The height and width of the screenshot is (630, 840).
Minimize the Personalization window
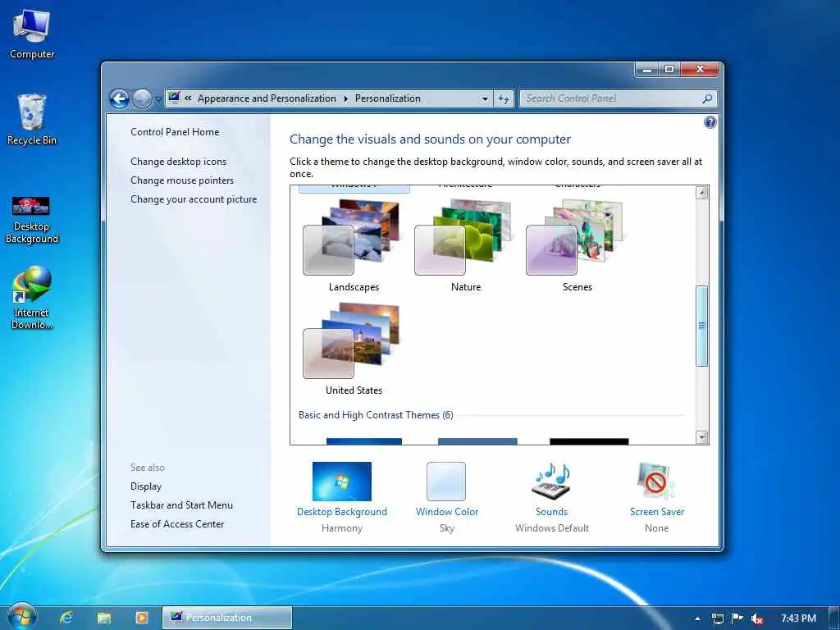[x=647, y=69]
